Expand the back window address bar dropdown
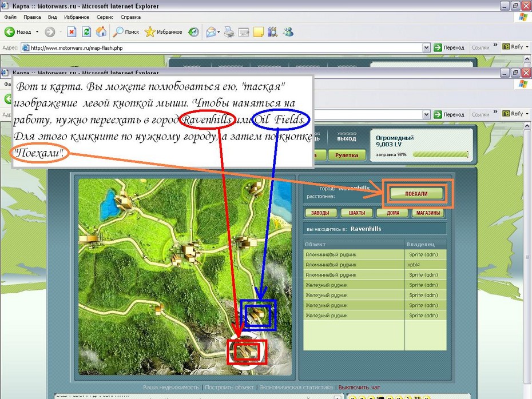 427,48
